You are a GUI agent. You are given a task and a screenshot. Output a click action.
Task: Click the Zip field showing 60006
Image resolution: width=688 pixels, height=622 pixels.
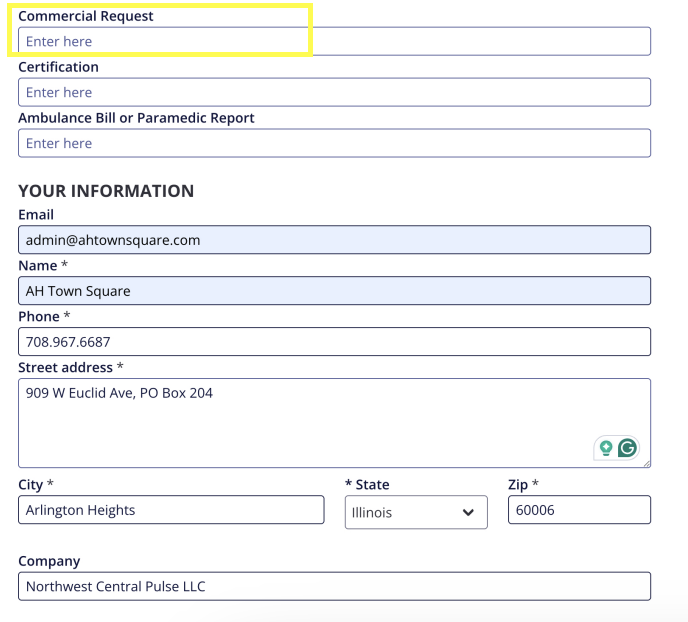coord(578,510)
